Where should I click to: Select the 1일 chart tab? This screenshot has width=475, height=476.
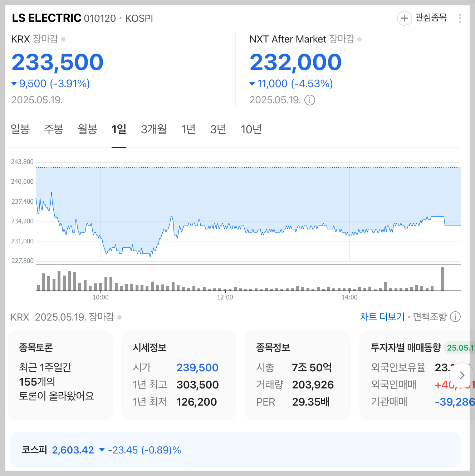click(x=119, y=129)
